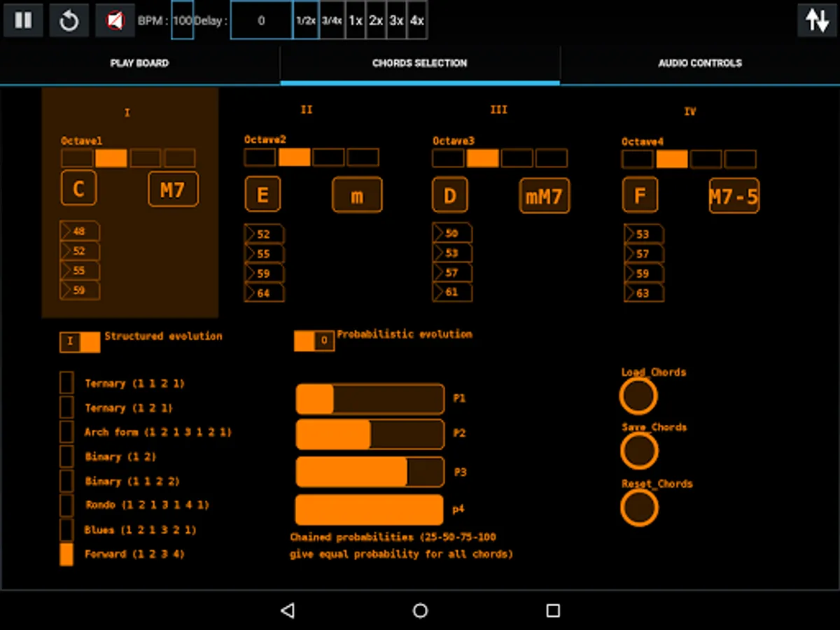Check Ternary (1 2 1) form

[66, 407]
